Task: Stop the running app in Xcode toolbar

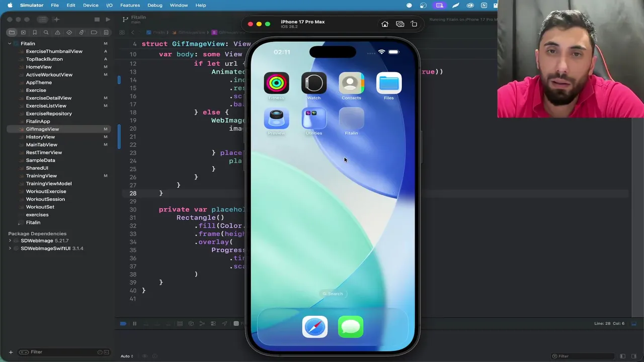Action: (x=97, y=20)
